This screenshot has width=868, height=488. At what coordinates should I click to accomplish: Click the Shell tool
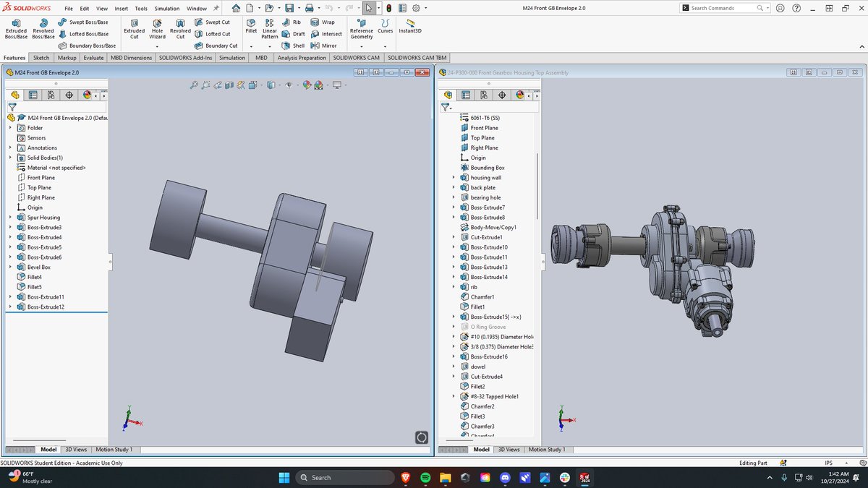294,46
